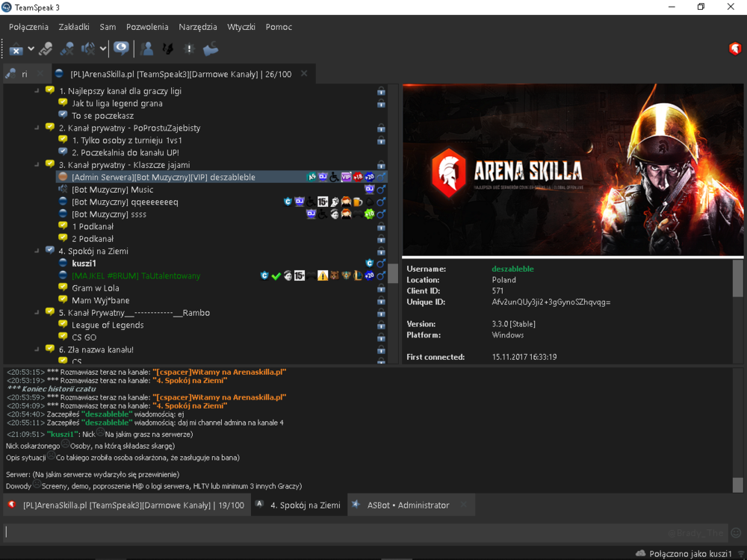The height and width of the screenshot is (560, 747).
Task: Click the red +18 badge on deszableble row
Action: point(358,177)
